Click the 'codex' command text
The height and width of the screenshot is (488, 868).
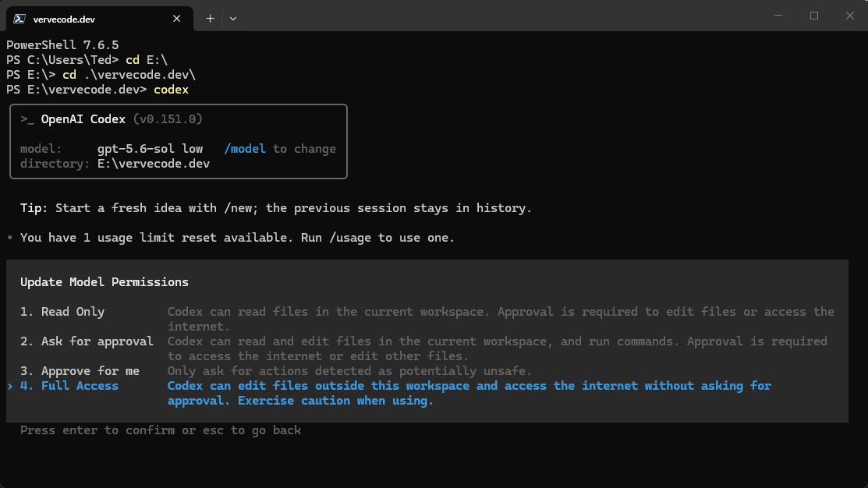click(171, 90)
